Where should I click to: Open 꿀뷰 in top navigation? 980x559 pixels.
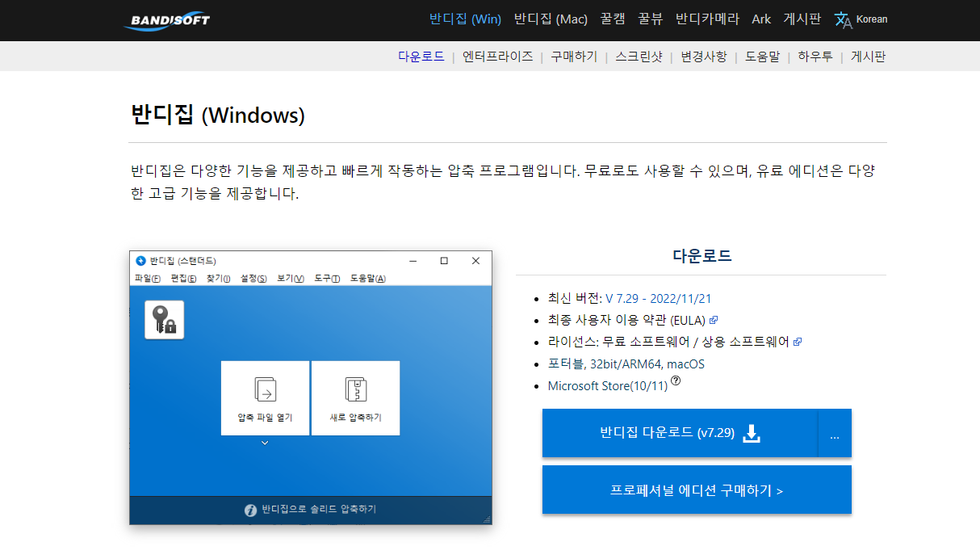(x=649, y=19)
